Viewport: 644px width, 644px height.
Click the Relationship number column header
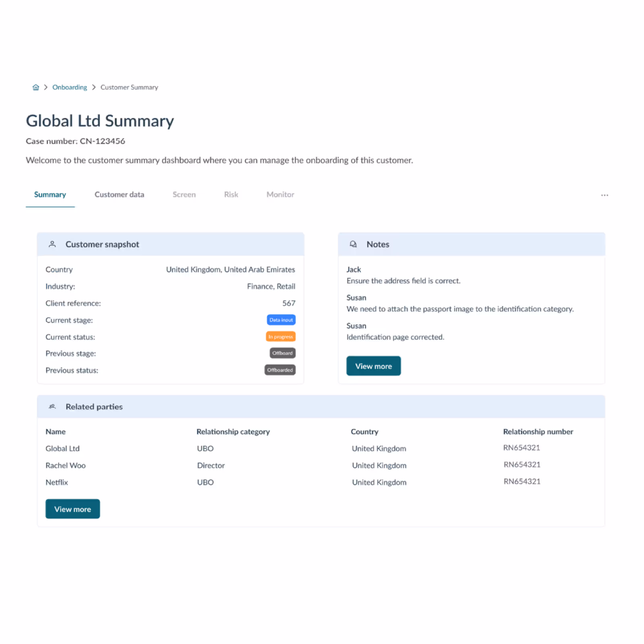point(538,431)
